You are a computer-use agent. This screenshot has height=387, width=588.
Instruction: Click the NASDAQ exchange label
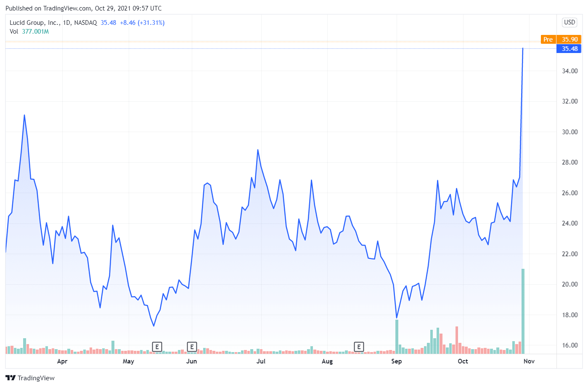coord(85,23)
